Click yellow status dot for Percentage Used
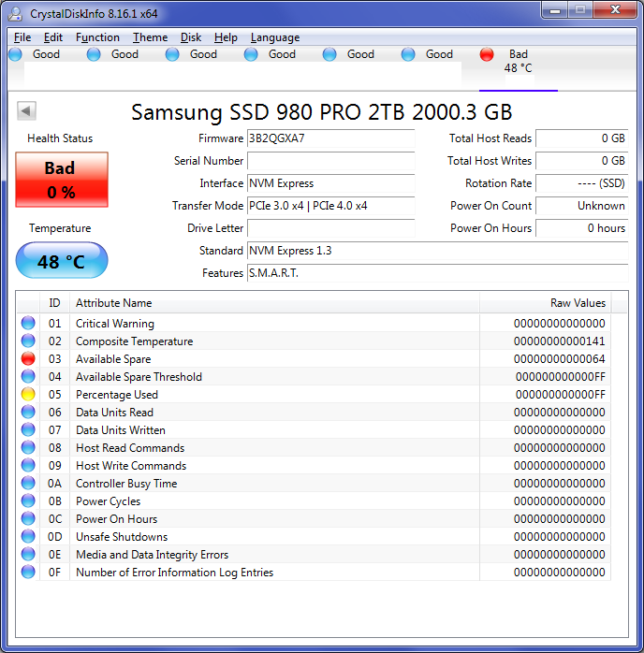 [28, 394]
